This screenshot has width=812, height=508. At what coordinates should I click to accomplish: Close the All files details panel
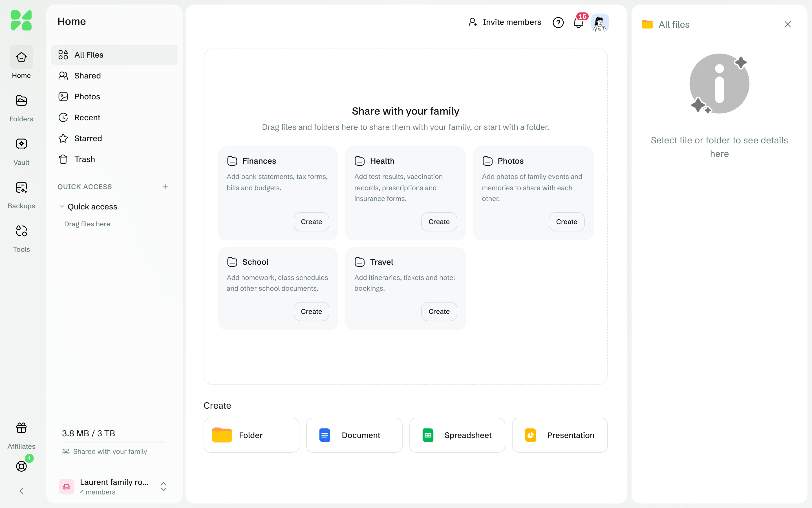point(787,24)
